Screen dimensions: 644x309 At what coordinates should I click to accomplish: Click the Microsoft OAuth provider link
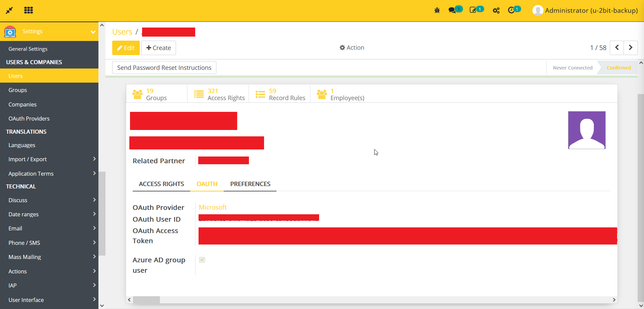(213, 207)
